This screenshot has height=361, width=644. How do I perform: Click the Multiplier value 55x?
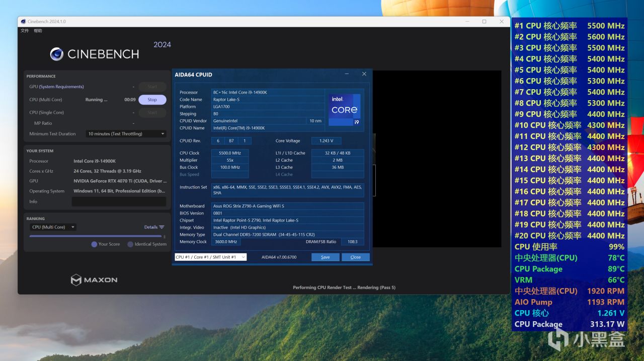point(230,160)
